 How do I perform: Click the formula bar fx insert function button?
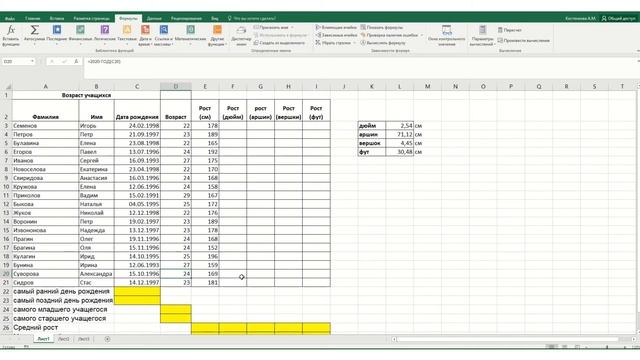point(76,61)
